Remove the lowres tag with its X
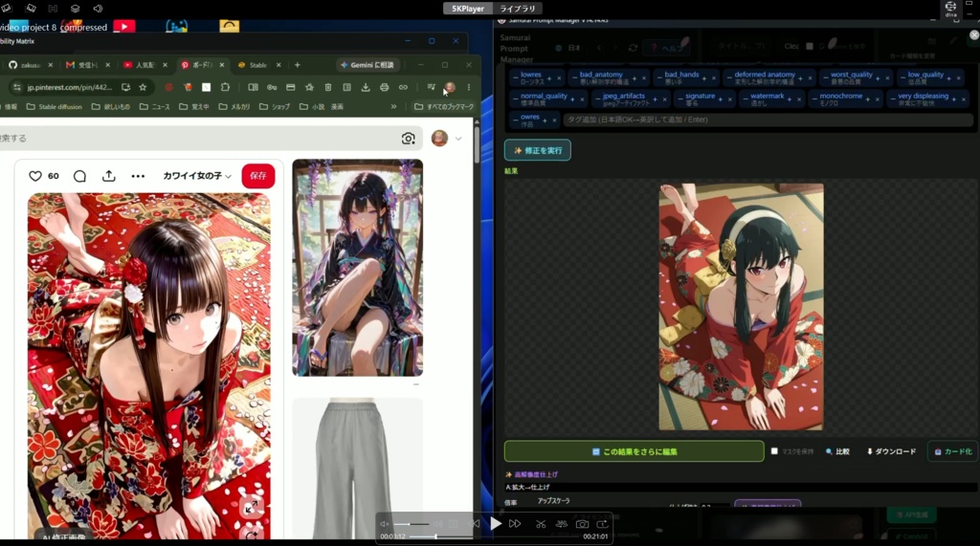980x546 pixels. tap(559, 78)
